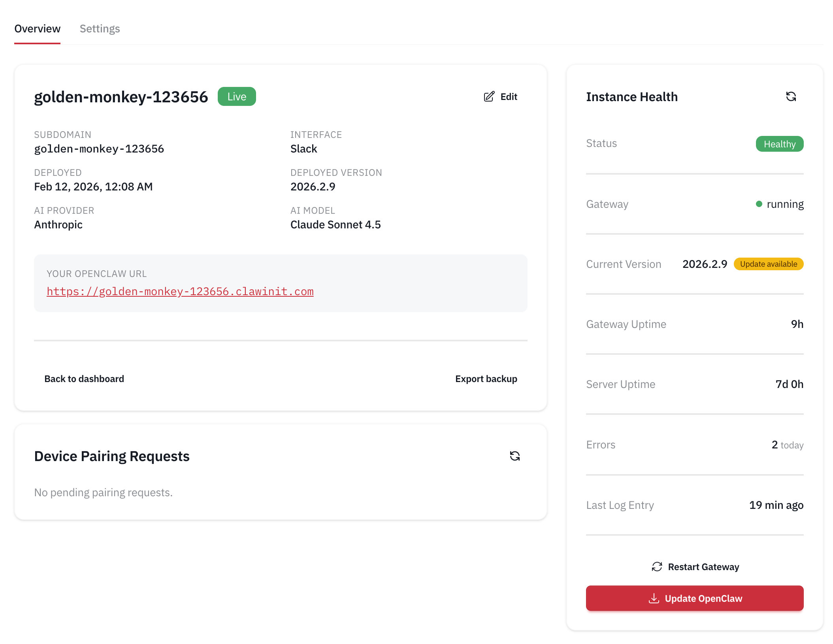This screenshot has width=833, height=644.
Task: Click the download icon inside Update OpenClaw button
Action: click(x=654, y=598)
